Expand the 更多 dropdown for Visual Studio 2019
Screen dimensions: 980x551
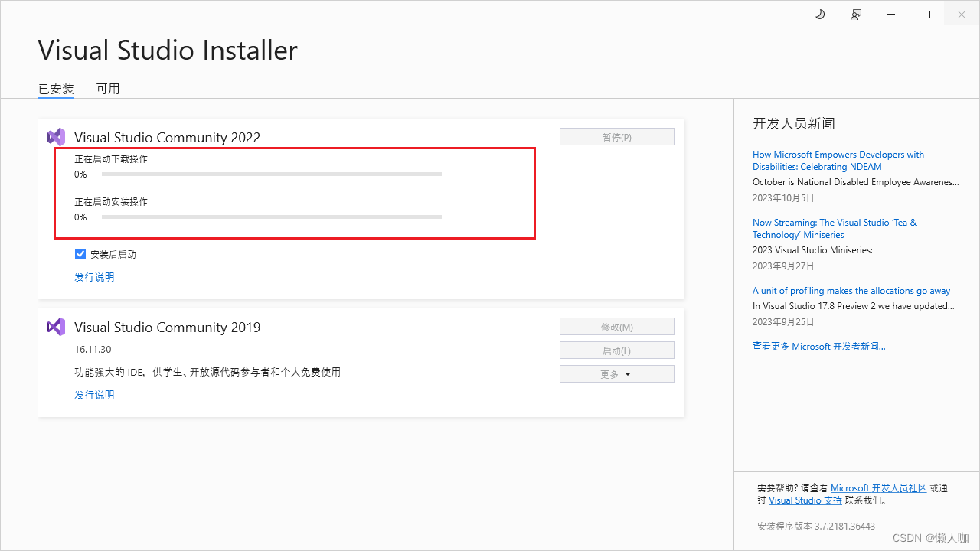(x=617, y=374)
